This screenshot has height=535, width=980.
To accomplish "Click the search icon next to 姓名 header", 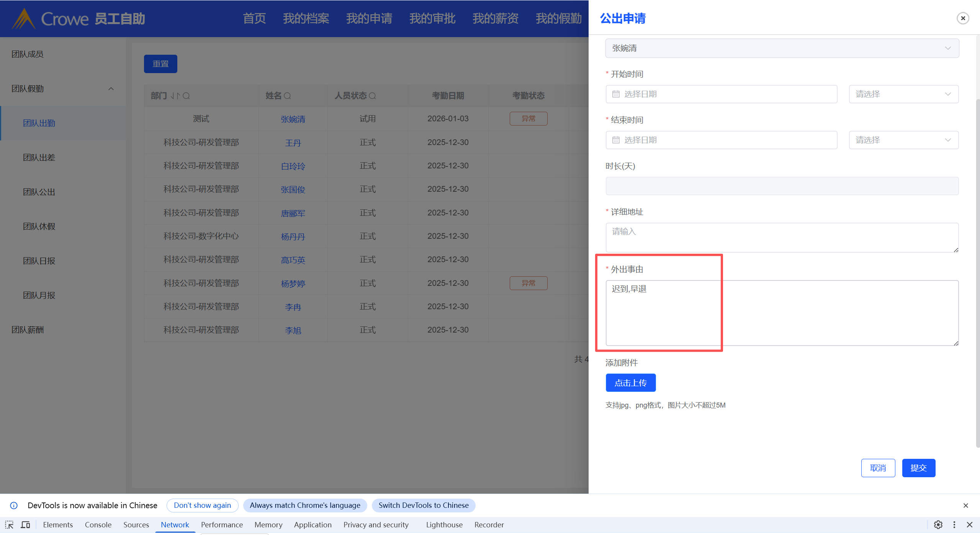I will point(287,96).
